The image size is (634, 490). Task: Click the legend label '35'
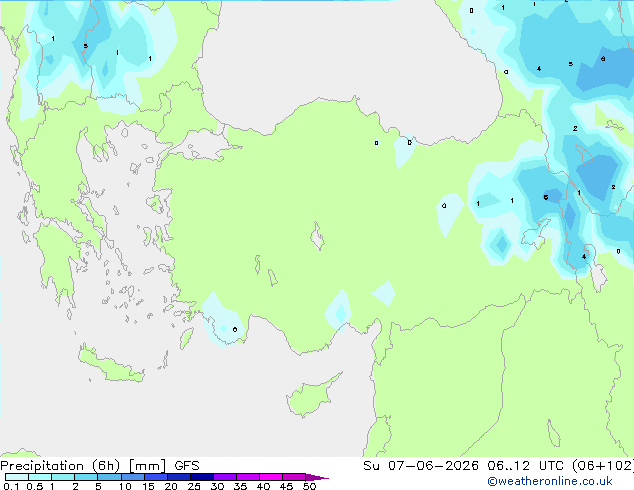pyautogui.click(x=240, y=486)
